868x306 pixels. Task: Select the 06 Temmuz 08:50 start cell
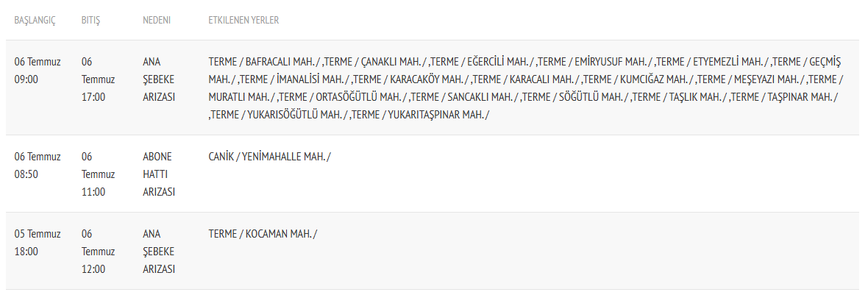(x=38, y=166)
